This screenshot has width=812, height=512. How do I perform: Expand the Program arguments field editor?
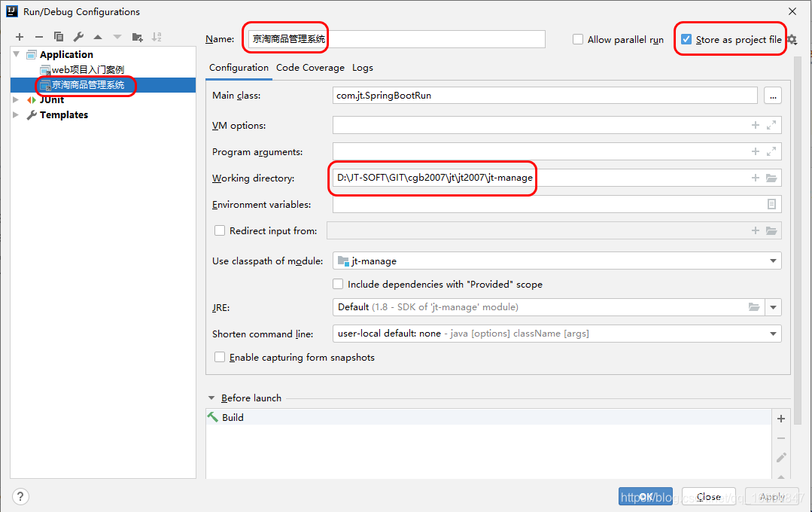(x=771, y=151)
